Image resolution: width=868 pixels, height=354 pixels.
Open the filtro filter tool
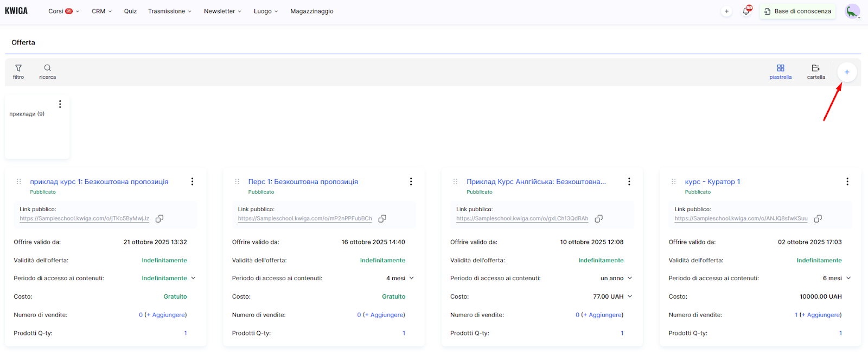[18, 71]
